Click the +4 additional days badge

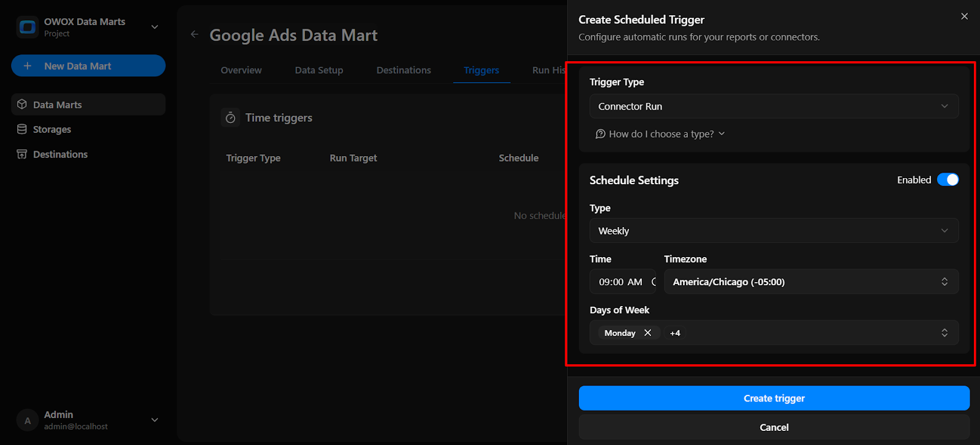click(675, 333)
